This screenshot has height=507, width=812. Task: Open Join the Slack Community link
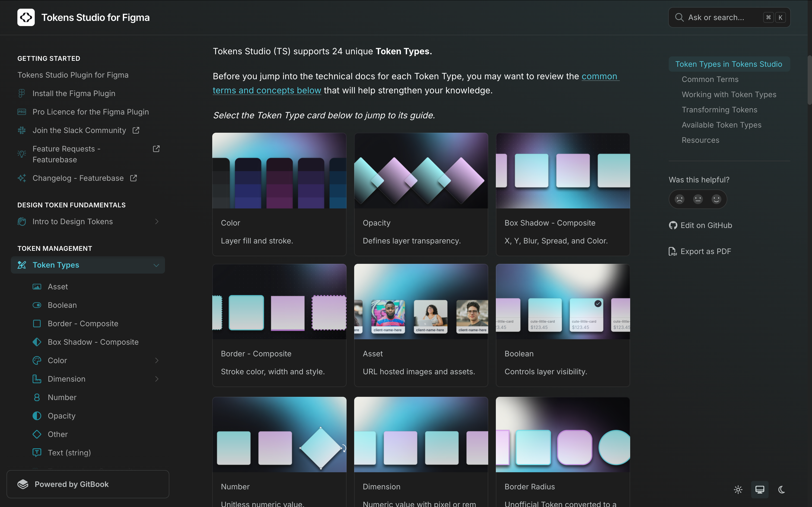(79, 131)
